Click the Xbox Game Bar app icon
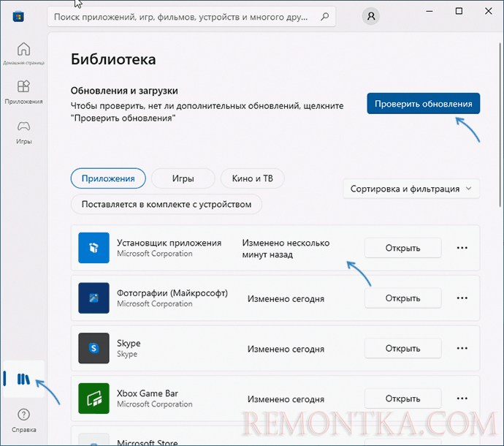The height and width of the screenshot is (446, 504). (x=93, y=398)
